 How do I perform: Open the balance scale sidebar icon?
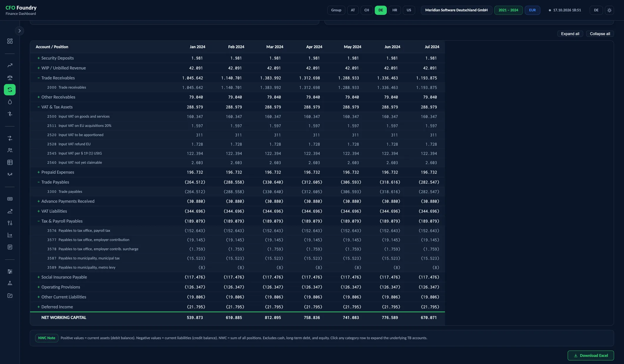click(10, 78)
